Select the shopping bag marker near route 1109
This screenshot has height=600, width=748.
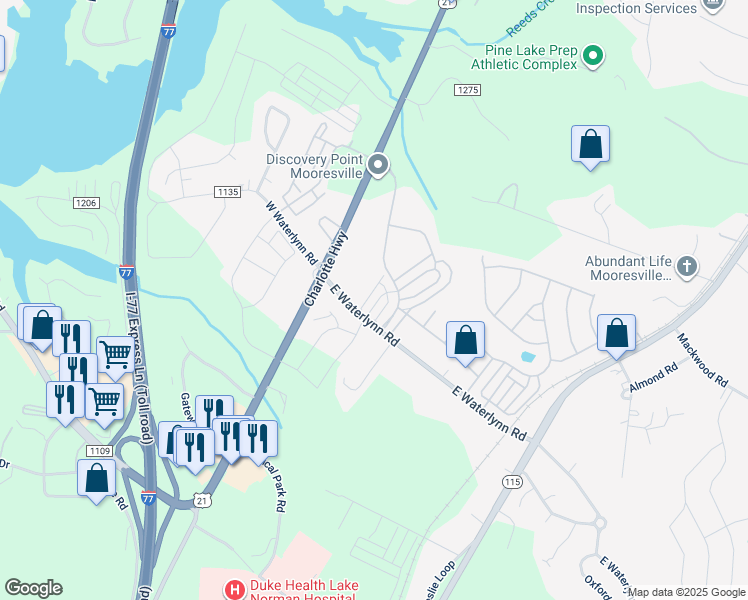[96, 481]
